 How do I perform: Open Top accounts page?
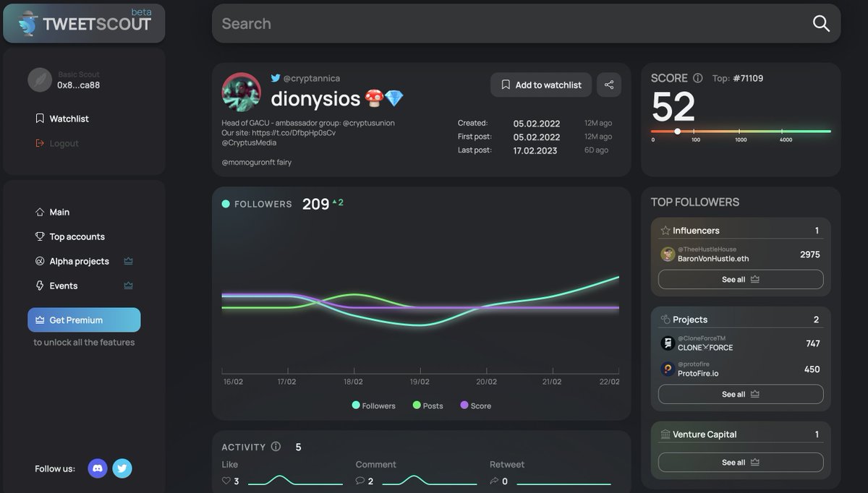coord(69,236)
